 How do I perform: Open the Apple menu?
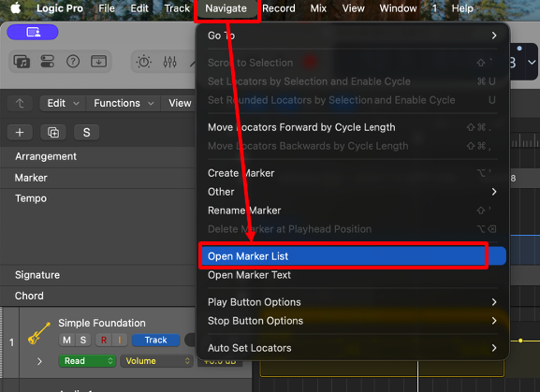16,7
